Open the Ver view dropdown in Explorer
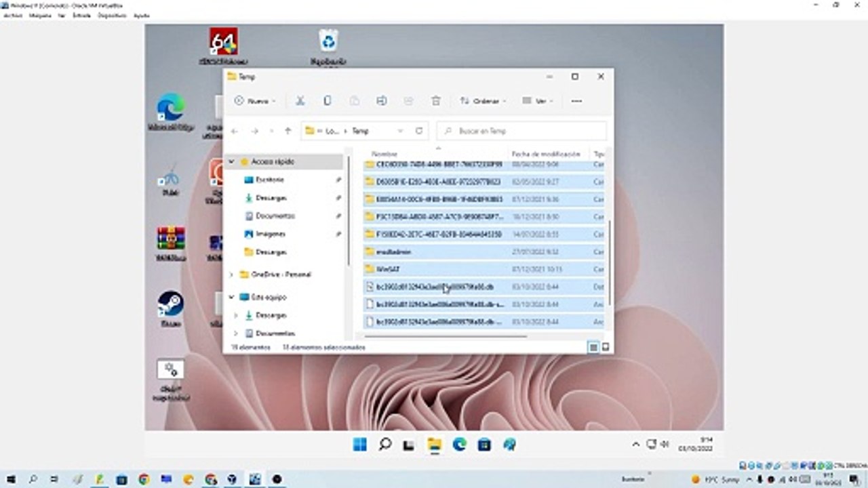 click(538, 101)
